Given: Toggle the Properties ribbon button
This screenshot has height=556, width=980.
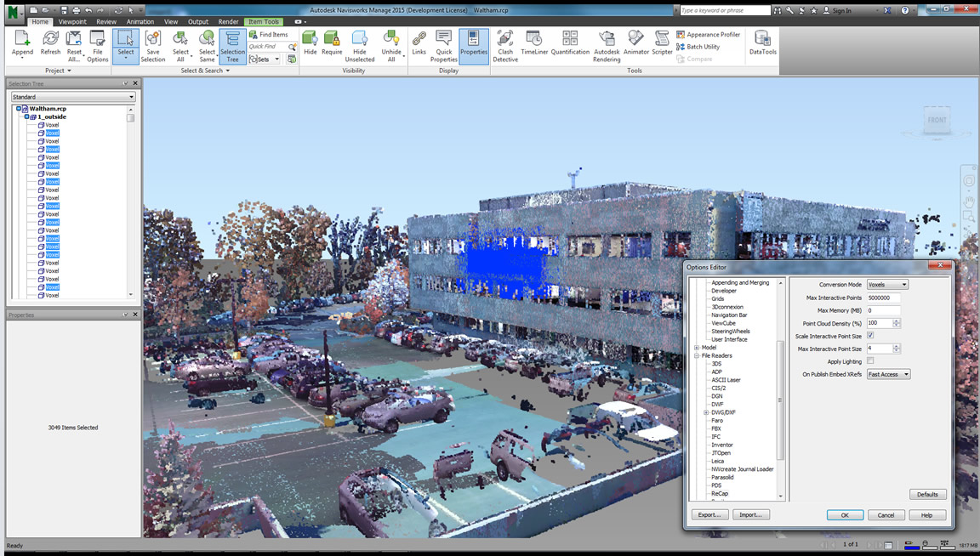Looking at the screenshot, I should click(x=474, y=46).
